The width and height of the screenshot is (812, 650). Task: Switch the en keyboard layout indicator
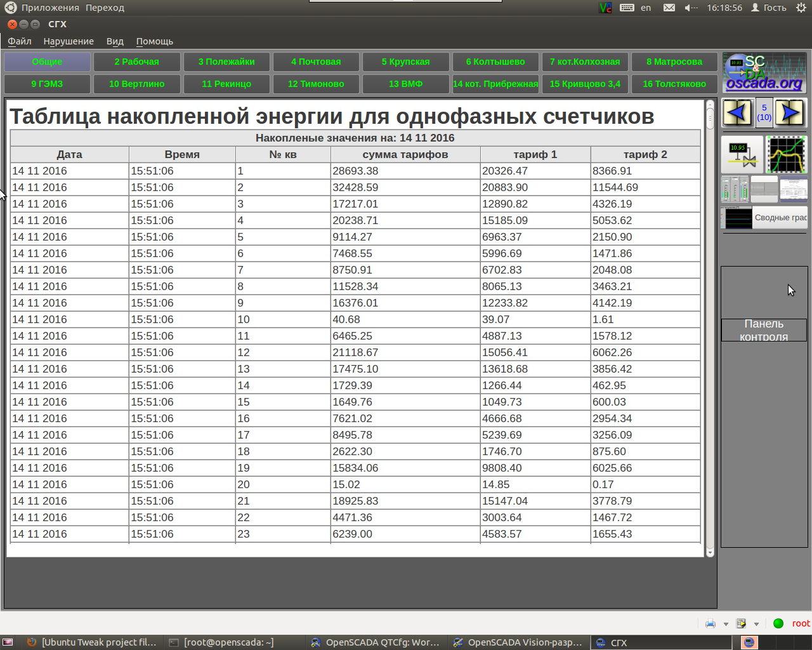coord(646,8)
